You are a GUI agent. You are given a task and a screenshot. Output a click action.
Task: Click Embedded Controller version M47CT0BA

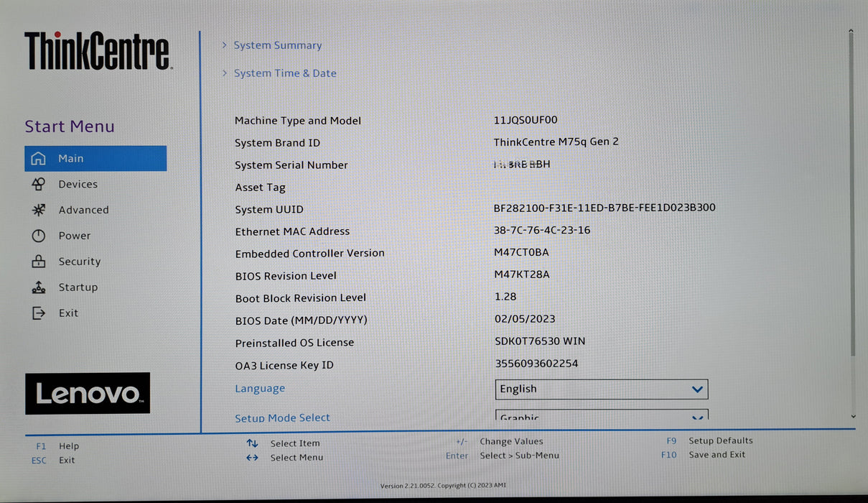point(522,252)
